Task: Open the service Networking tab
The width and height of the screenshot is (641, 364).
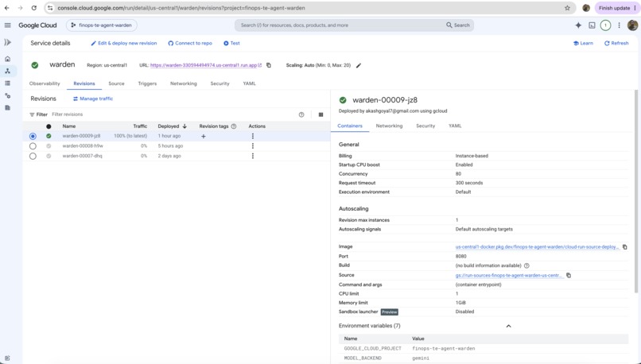Action: tap(184, 83)
